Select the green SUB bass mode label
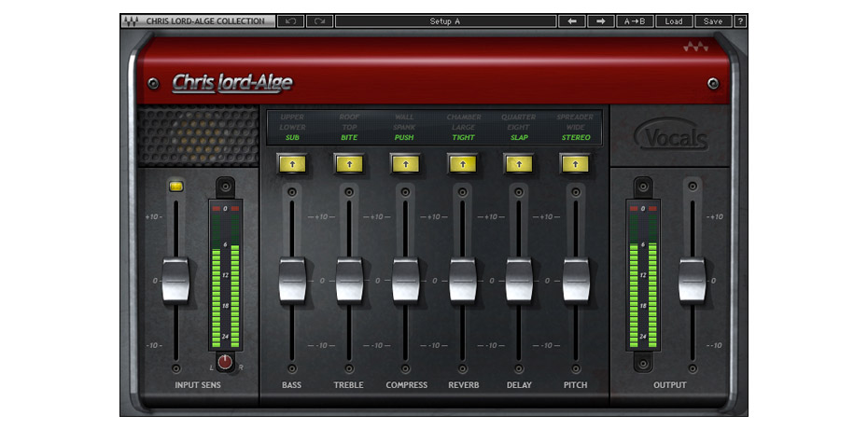 pos(292,137)
